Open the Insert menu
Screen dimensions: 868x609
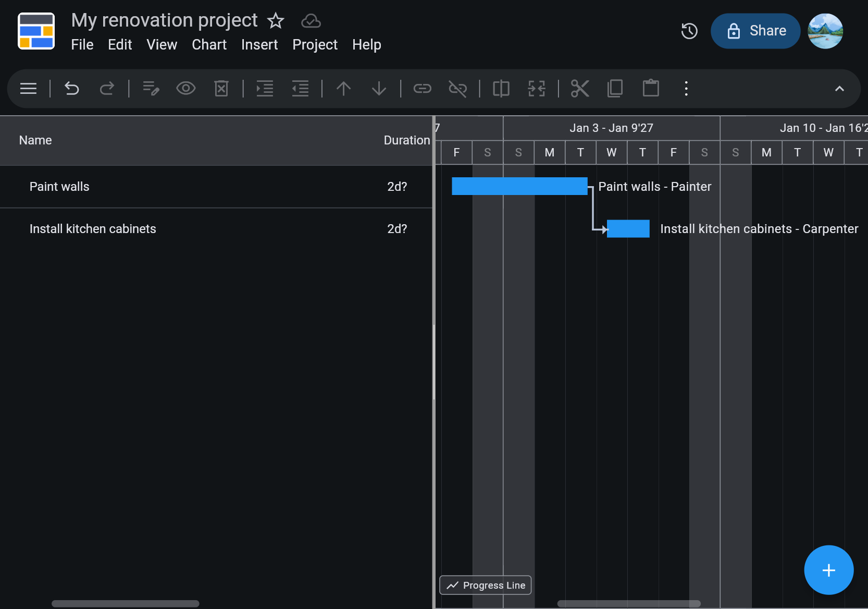coord(259,45)
